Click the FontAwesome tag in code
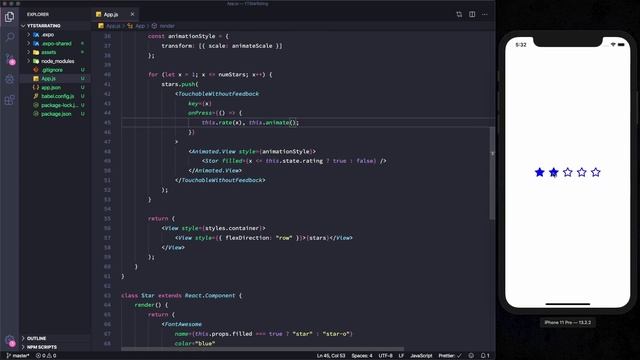 click(x=182, y=324)
